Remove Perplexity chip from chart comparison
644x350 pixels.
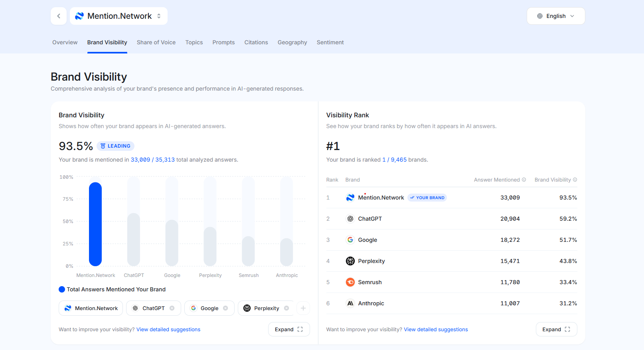[286, 308]
